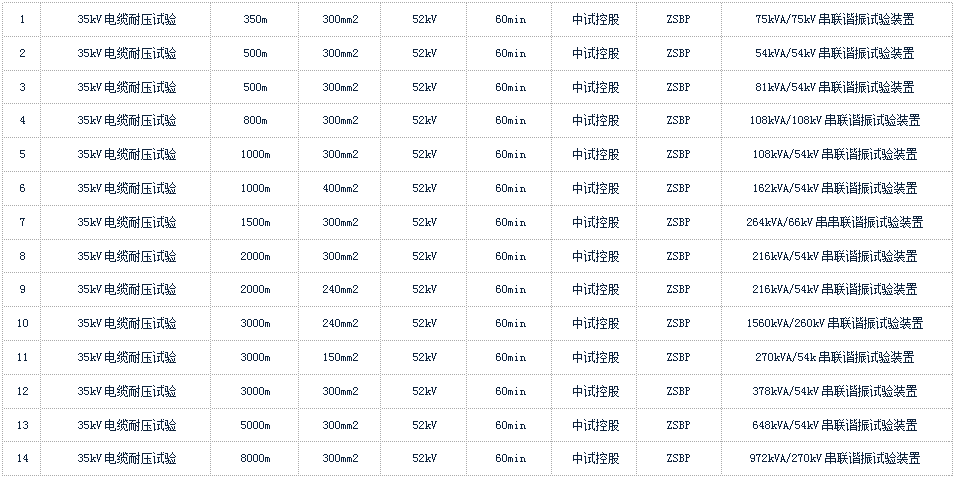Select the 264kVA/66kV device cell

[834, 222]
